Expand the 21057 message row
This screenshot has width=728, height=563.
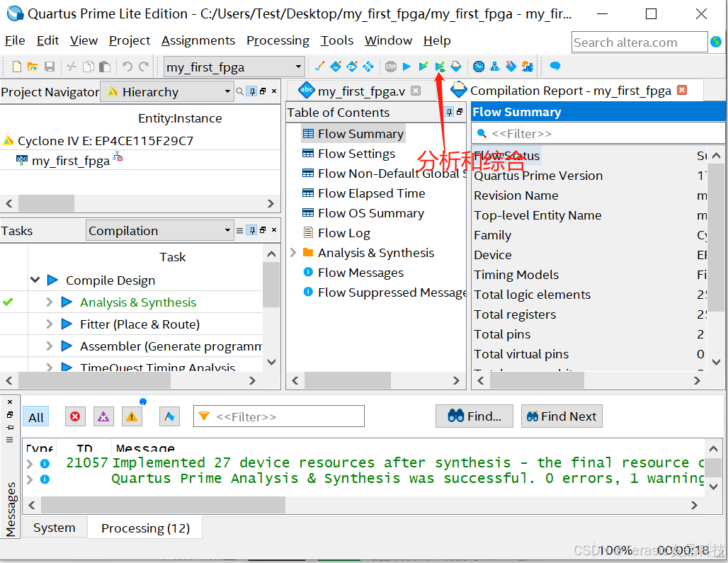tap(30, 463)
